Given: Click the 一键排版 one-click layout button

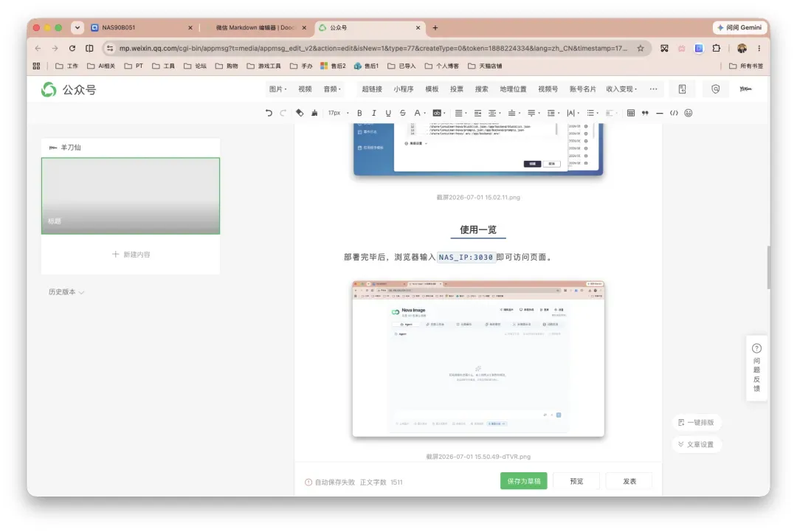Looking at the screenshot, I should coord(696,422).
